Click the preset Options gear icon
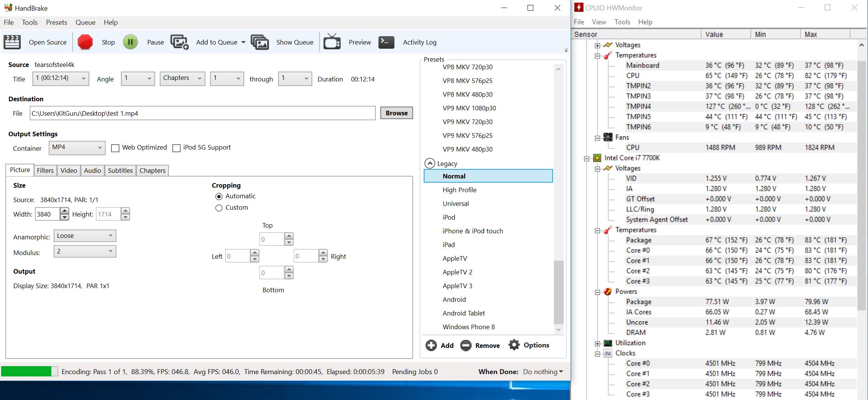Image resolution: width=868 pixels, height=400 pixels. click(514, 345)
